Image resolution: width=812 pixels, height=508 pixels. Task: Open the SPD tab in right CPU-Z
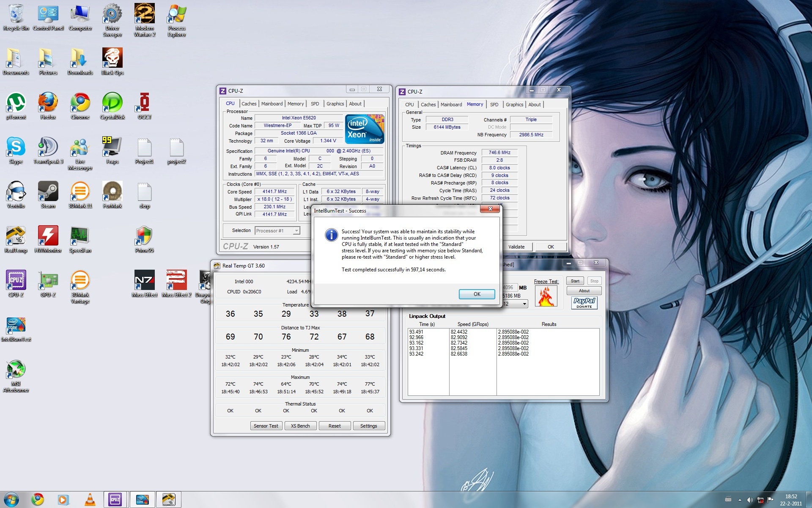pos(494,105)
